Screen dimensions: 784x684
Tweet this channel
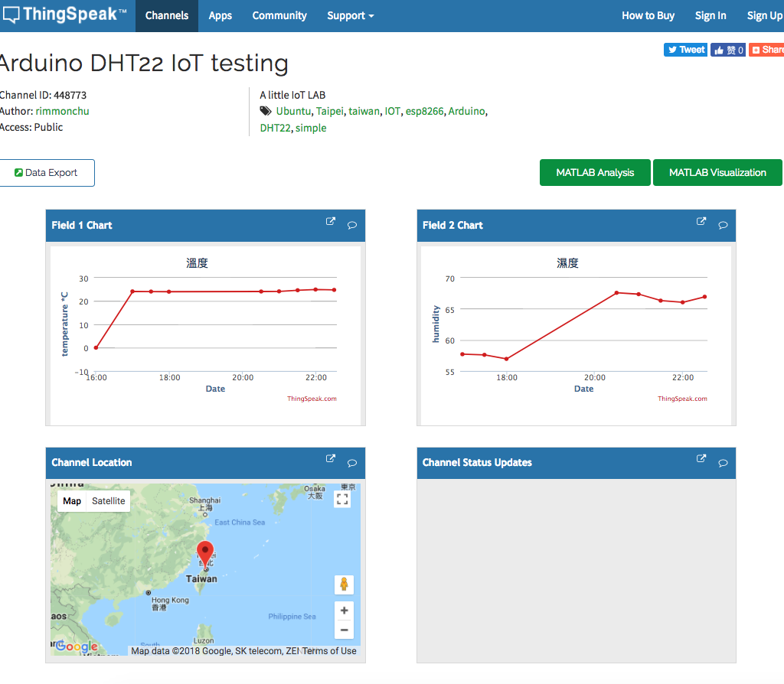[x=685, y=50]
